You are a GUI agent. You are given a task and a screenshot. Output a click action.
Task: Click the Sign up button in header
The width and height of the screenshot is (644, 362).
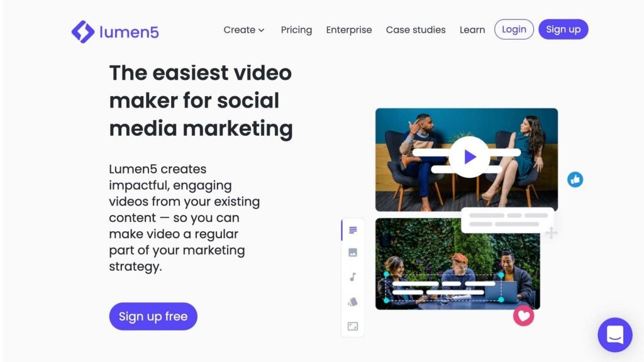click(563, 29)
